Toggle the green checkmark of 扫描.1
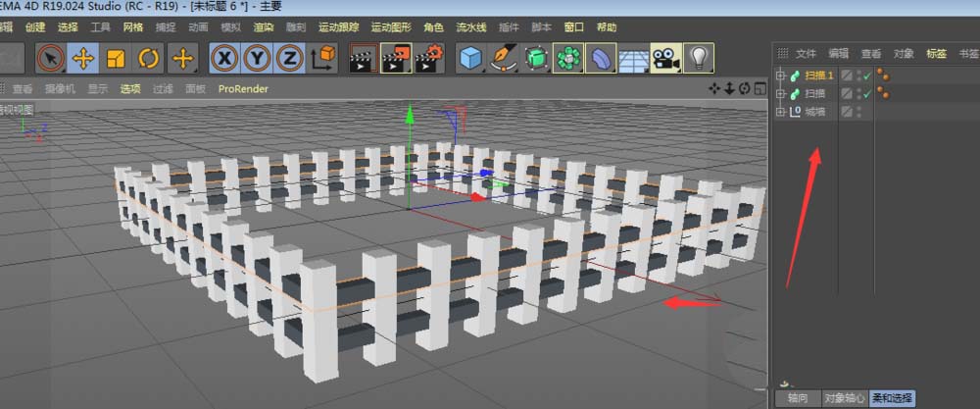Viewport: 980px width, 409px height. [867, 76]
